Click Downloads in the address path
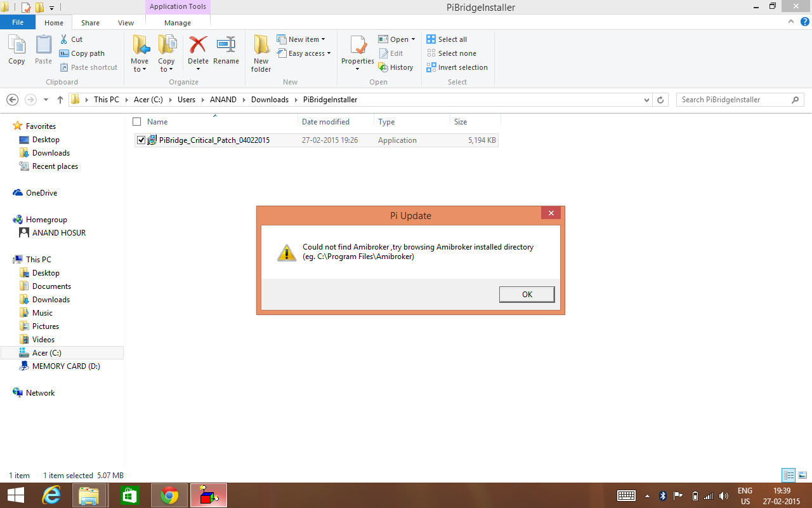The height and width of the screenshot is (508, 812). click(270, 100)
